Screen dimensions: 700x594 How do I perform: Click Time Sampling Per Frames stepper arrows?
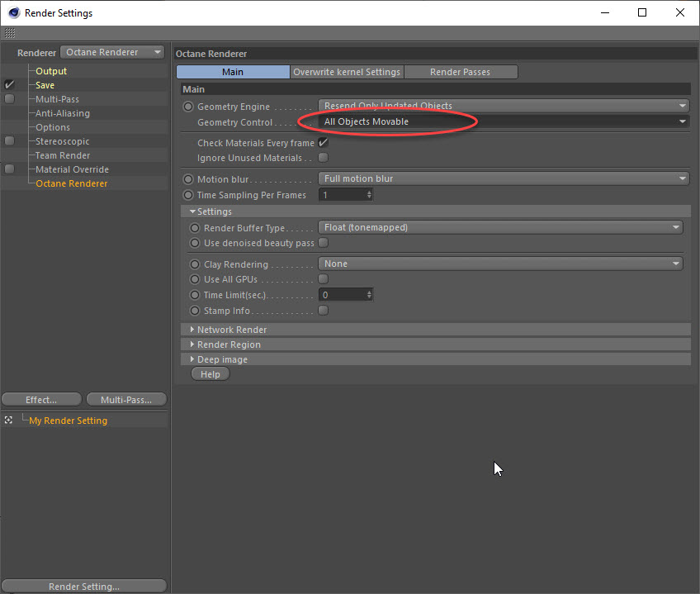(x=369, y=195)
